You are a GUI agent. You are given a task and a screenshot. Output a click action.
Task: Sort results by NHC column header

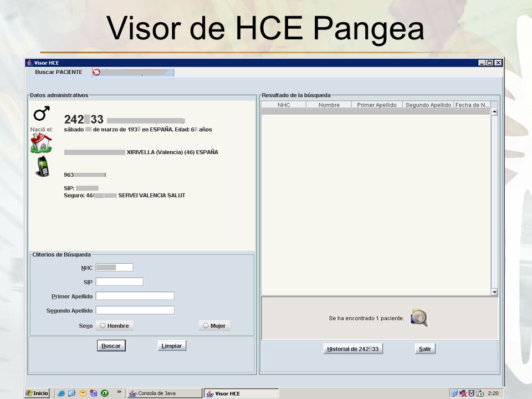(284, 105)
